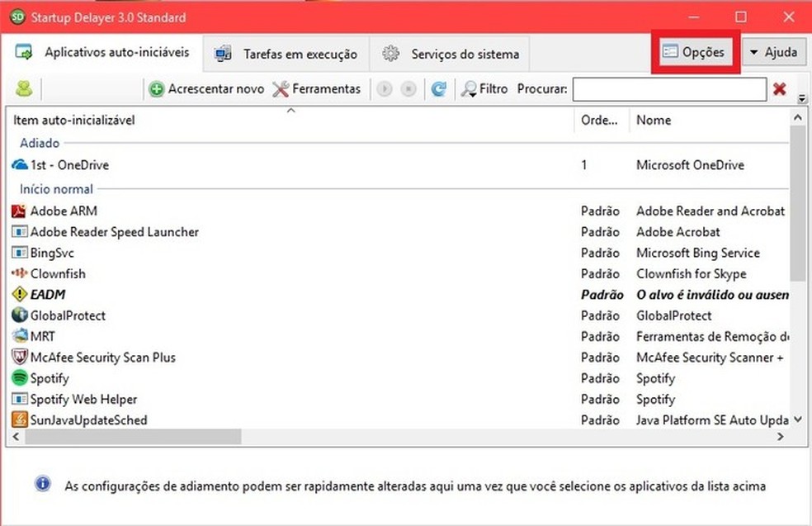Clear search with the red X icon
The height and width of the screenshot is (526, 812).
click(779, 89)
